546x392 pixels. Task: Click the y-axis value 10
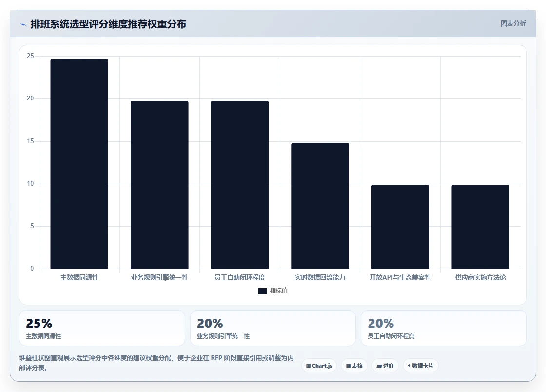point(30,183)
